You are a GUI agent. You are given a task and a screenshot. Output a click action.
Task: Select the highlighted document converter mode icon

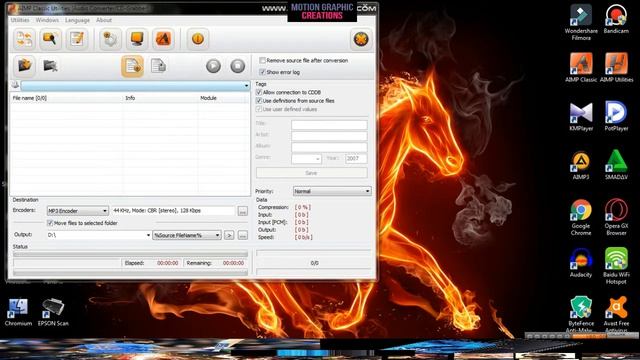pyautogui.click(x=132, y=66)
